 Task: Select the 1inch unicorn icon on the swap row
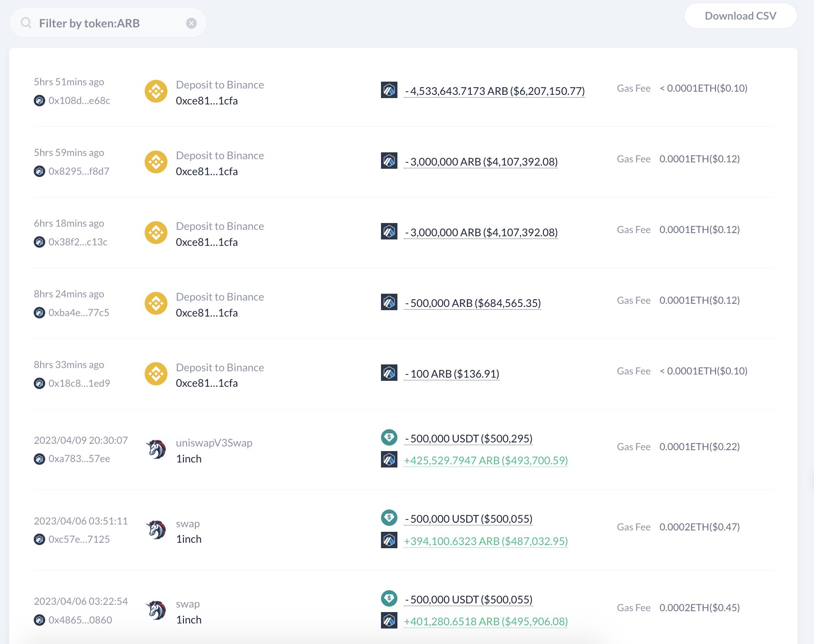click(x=156, y=530)
